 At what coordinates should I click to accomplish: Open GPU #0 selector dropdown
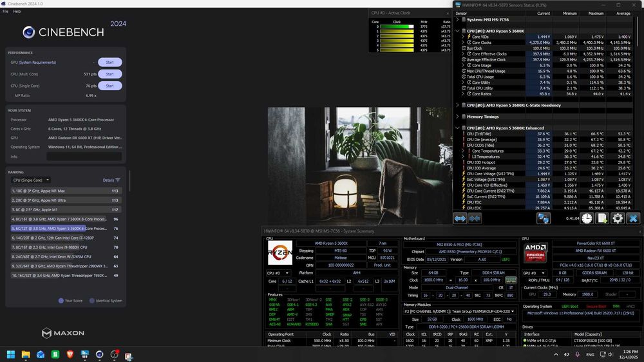pos(534,273)
